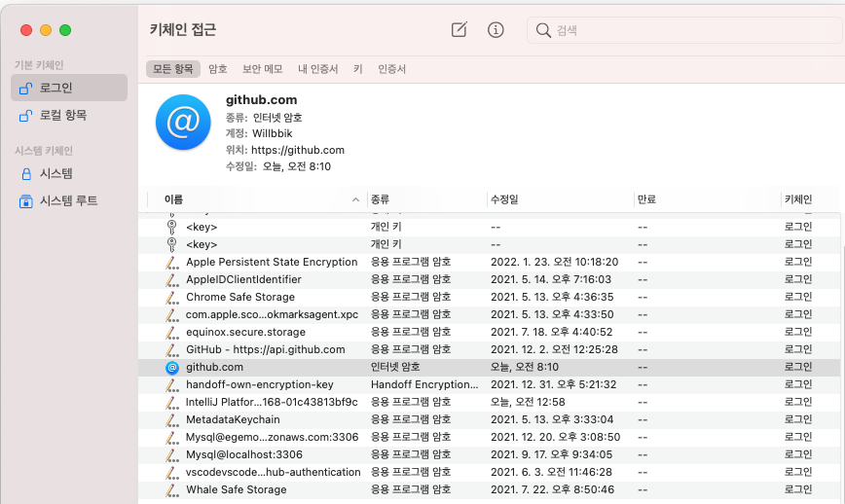Click the unlocked padlock icon beside 로컬 항목
Screen dimensions: 845x504
click(25, 115)
